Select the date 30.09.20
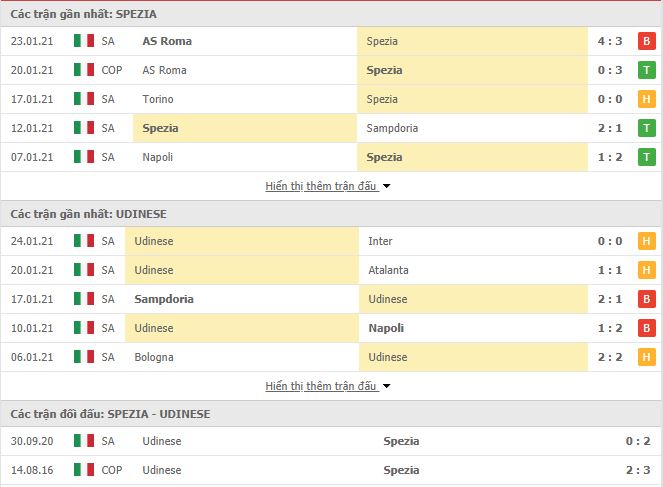Image resolution: width=663 pixels, height=487 pixels. coord(32,441)
